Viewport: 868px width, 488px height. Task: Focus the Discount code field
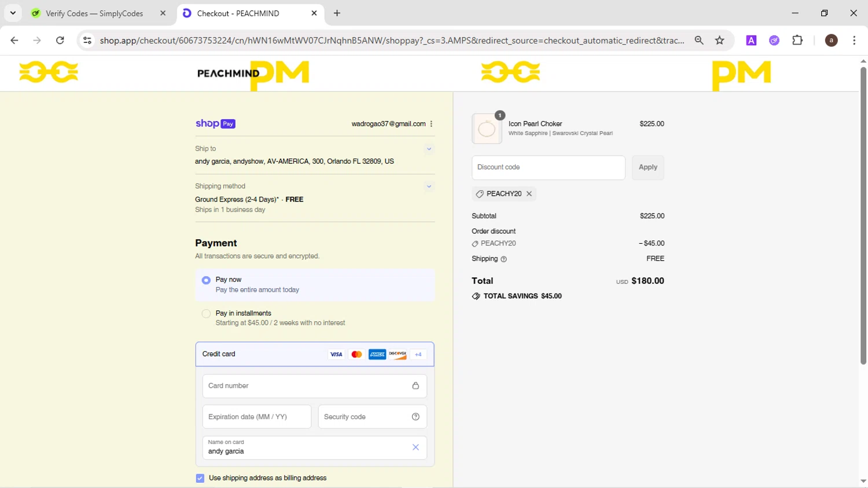tap(549, 167)
